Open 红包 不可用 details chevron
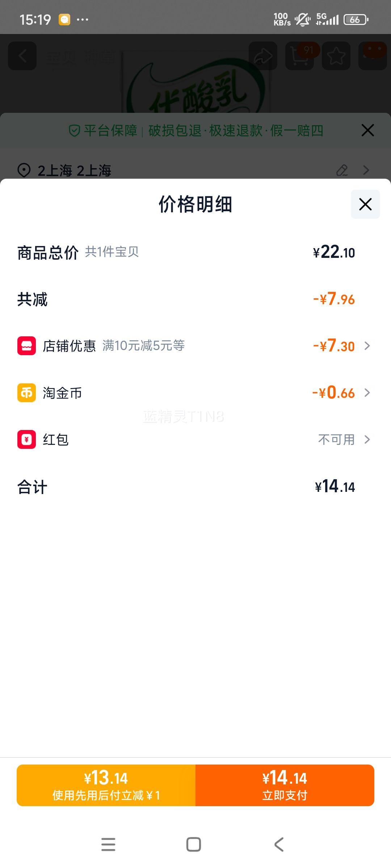391x868 pixels. tap(367, 439)
